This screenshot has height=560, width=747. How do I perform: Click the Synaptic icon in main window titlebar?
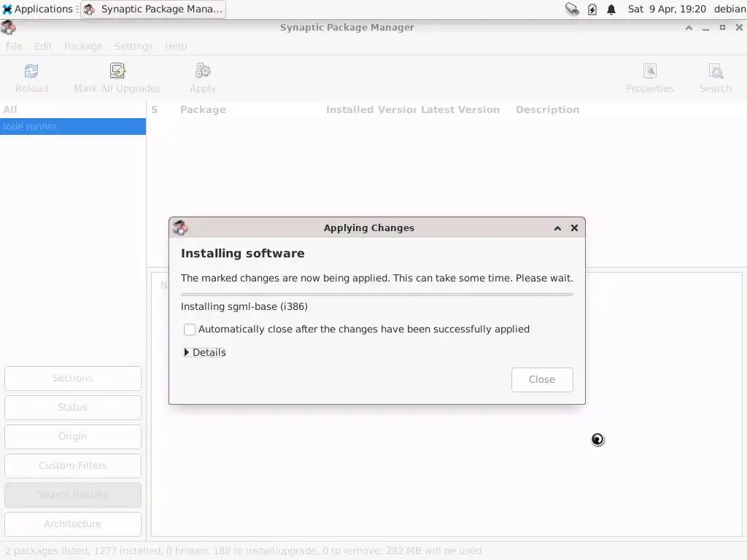tap(9, 28)
